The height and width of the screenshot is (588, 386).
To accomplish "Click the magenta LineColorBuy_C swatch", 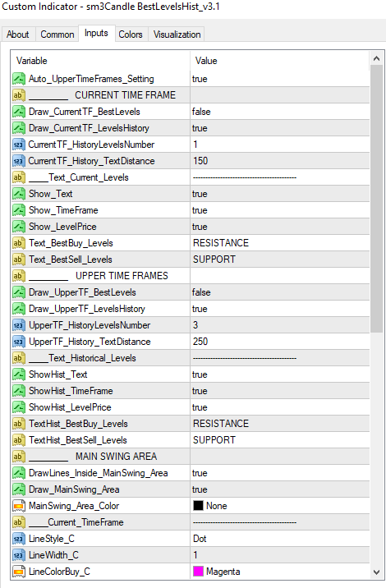I will 198,572.
